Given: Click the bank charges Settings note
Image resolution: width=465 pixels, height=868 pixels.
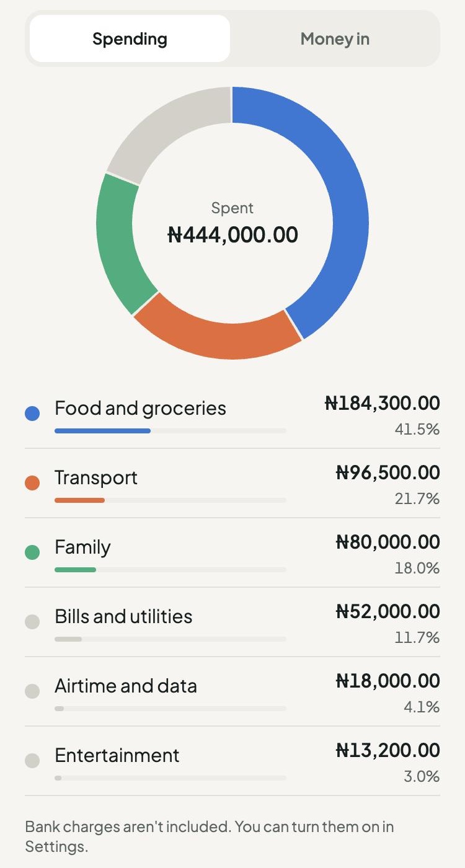Looking at the screenshot, I should [210, 836].
